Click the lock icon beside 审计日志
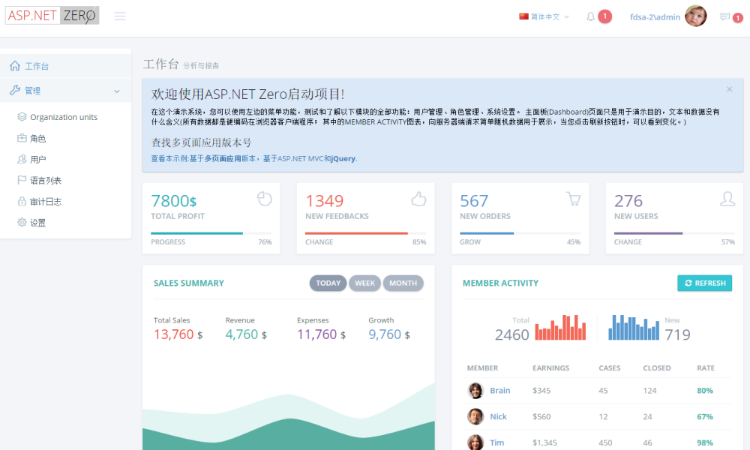Screen dimensions: 750x450 point(22,201)
